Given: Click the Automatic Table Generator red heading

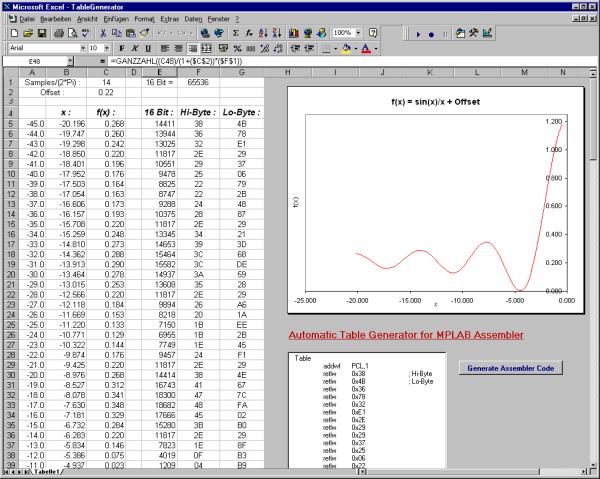Looking at the screenshot, I should tap(405, 335).
